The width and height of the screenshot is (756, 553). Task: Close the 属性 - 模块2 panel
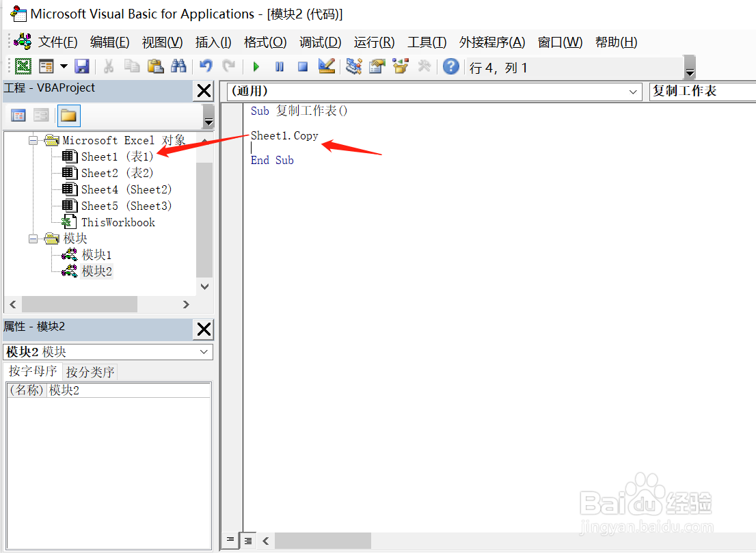pos(204,329)
